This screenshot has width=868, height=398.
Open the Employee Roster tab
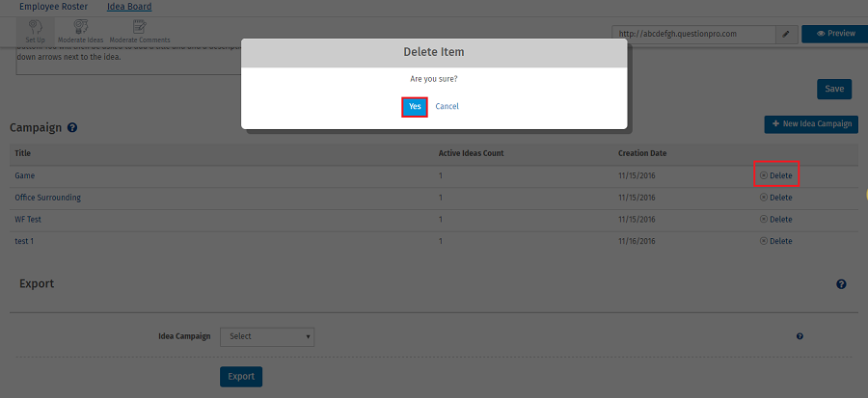click(54, 7)
